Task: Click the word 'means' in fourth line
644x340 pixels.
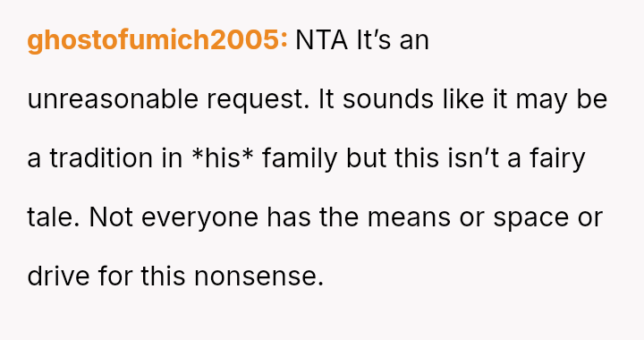Action: (409, 218)
